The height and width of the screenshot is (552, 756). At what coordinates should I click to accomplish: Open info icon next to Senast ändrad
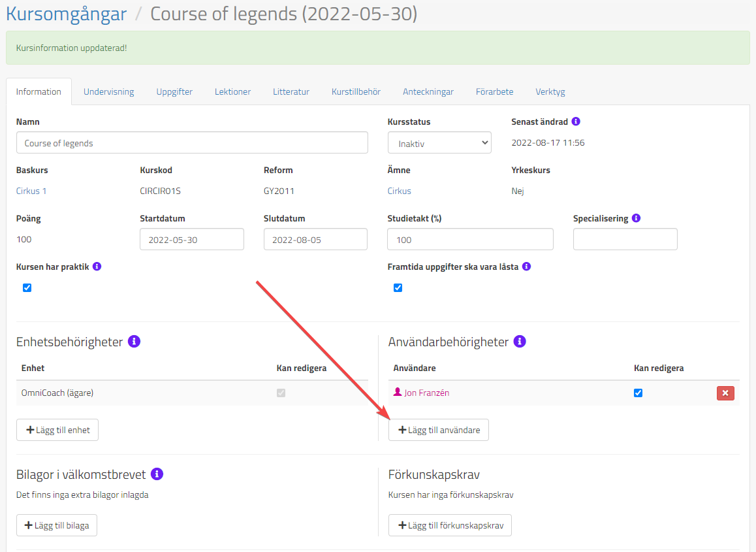576,122
